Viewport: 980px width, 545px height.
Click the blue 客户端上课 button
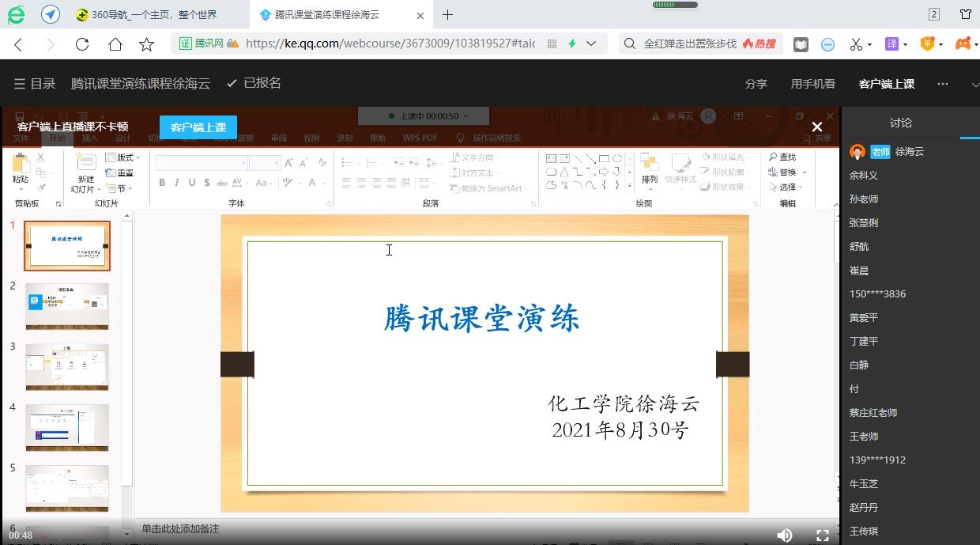[x=198, y=127]
